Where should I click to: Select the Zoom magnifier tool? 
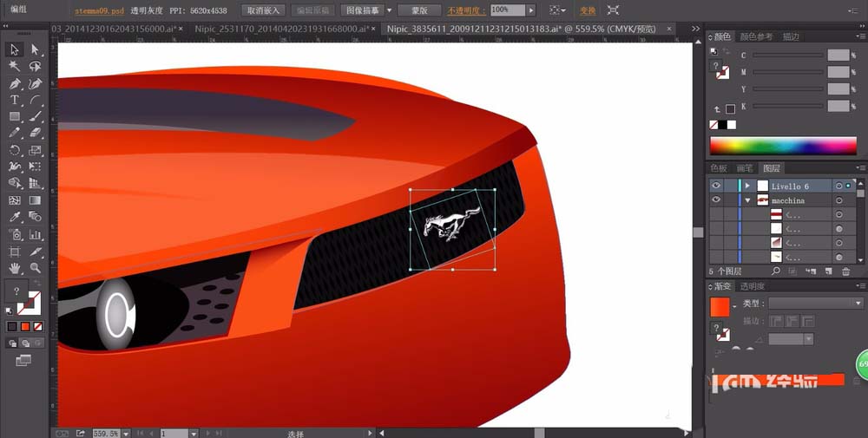36,268
